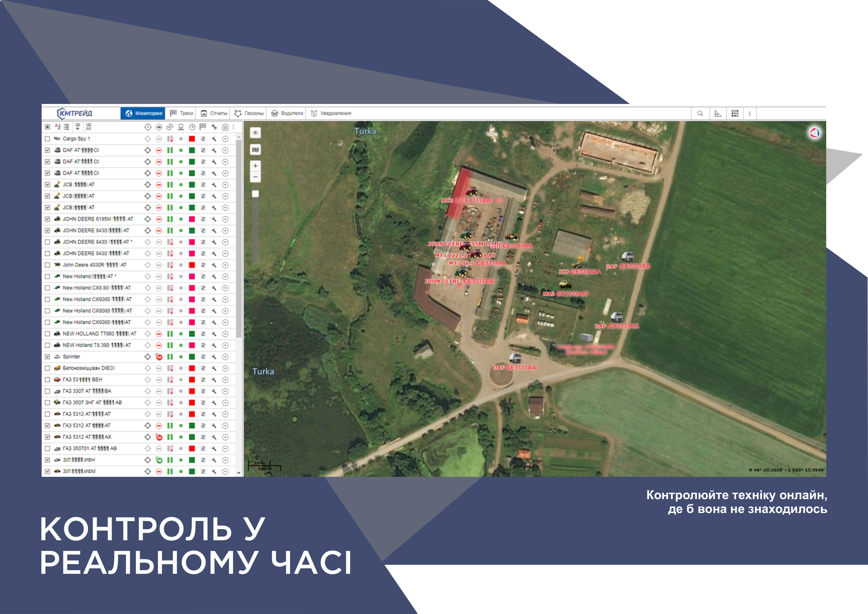Check the Cargo Spy 1 checkbox
The height and width of the screenshot is (614, 868).
(x=47, y=139)
